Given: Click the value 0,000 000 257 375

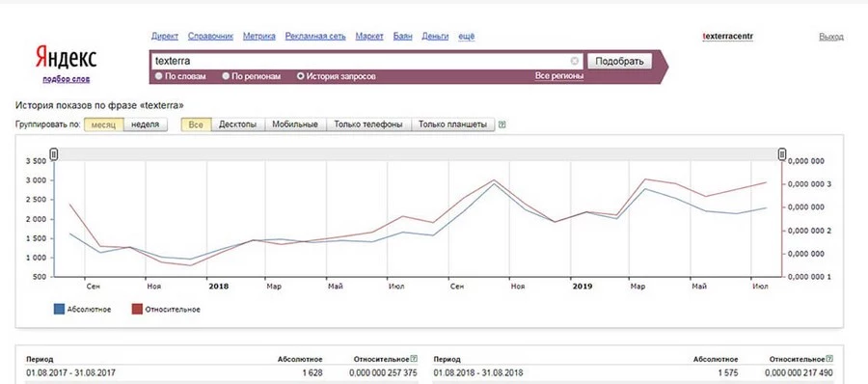Looking at the screenshot, I should pyautogui.click(x=383, y=373).
